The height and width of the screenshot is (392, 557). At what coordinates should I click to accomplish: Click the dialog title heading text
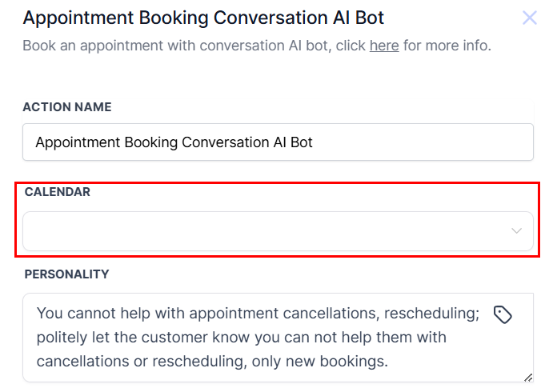203,17
